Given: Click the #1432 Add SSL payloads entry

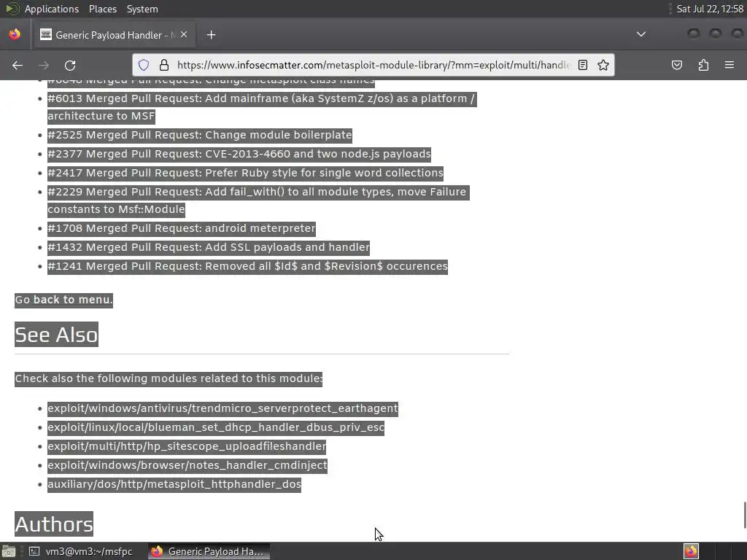Looking at the screenshot, I should pyautogui.click(x=208, y=248).
